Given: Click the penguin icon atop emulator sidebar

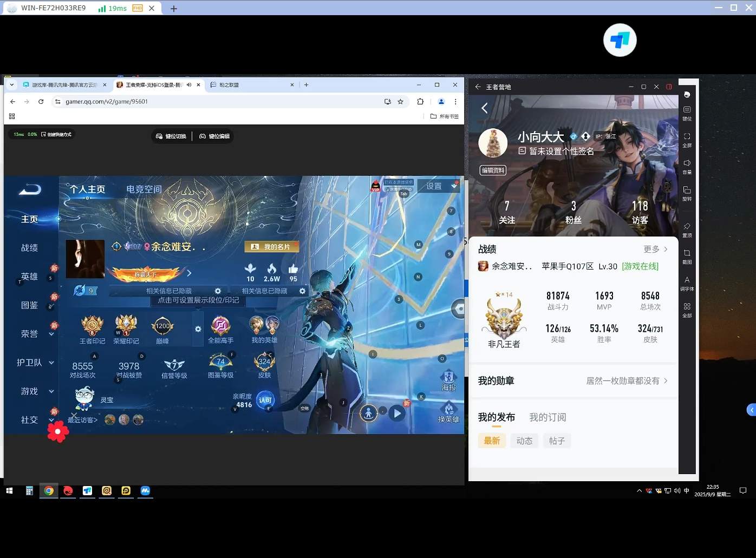Looking at the screenshot, I should [687, 94].
